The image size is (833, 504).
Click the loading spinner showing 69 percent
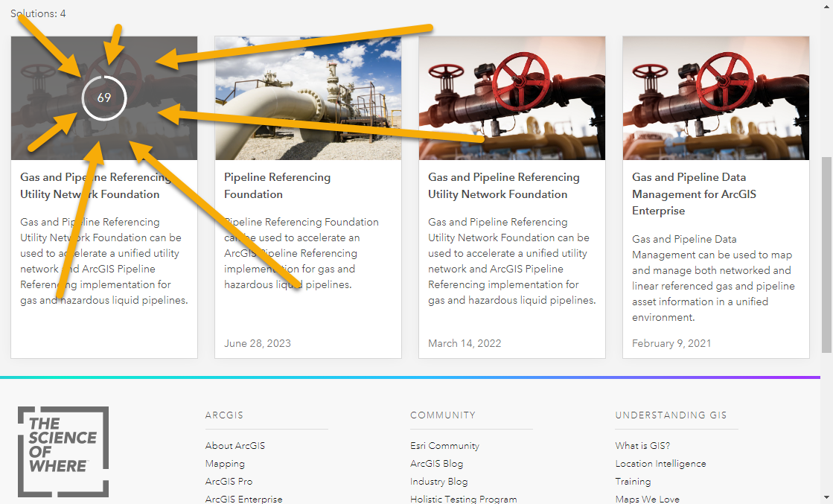click(104, 98)
